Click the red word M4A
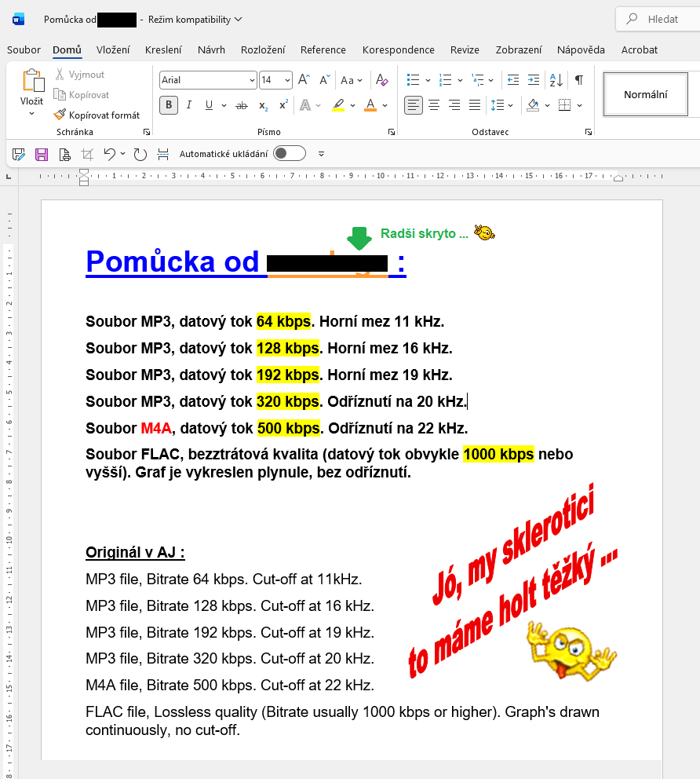 pos(156,428)
